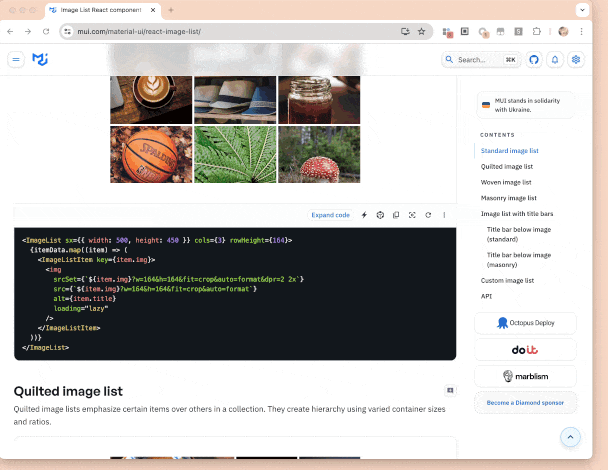The height and width of the screenshot is (470, 608).
Task: Expand code in the demo toolbar
Action: pyautogui.click(x=330, y=215)
